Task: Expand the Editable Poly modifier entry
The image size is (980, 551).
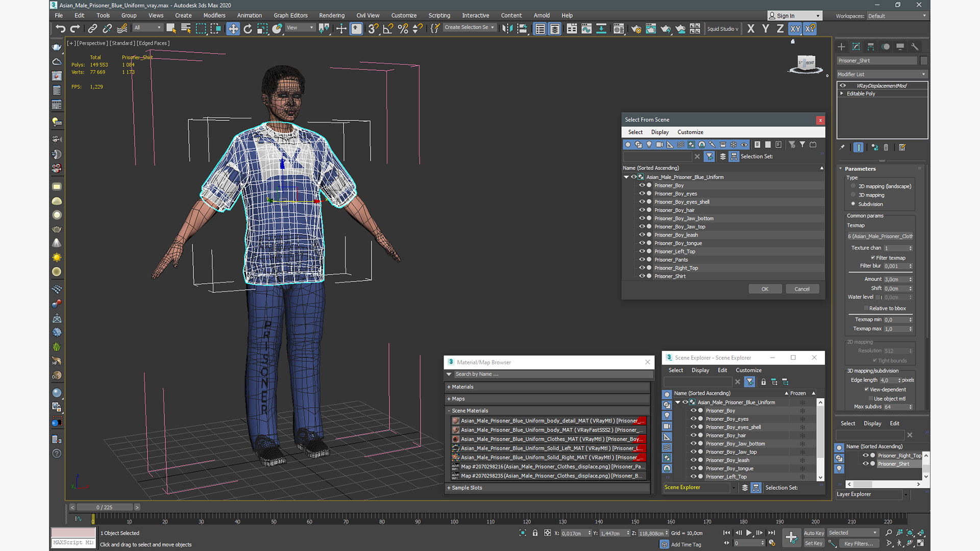Action: (842, 93)
